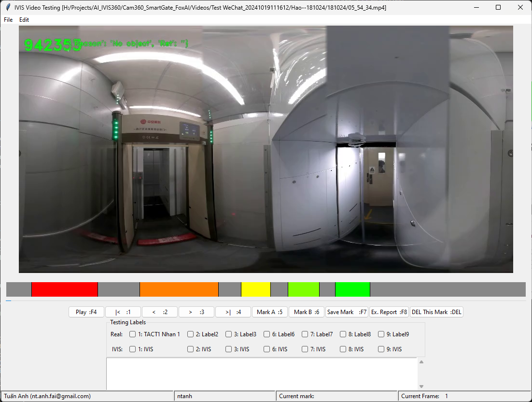
Task: Open the Edit menu
Action: tap(24, 20)
